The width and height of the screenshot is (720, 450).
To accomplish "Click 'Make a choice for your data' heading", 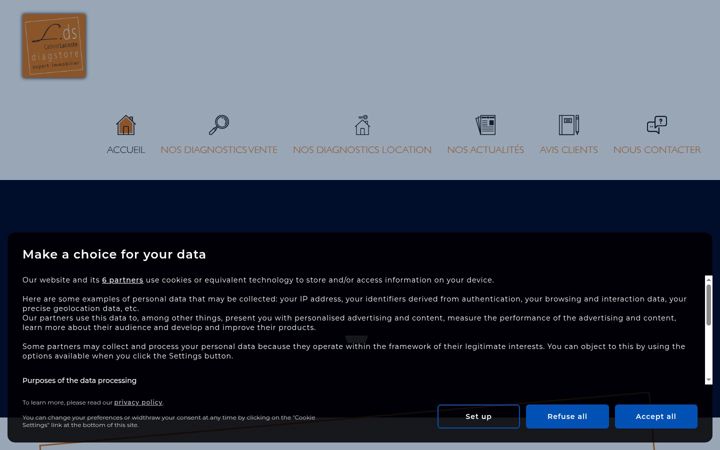I will (114, 254).
